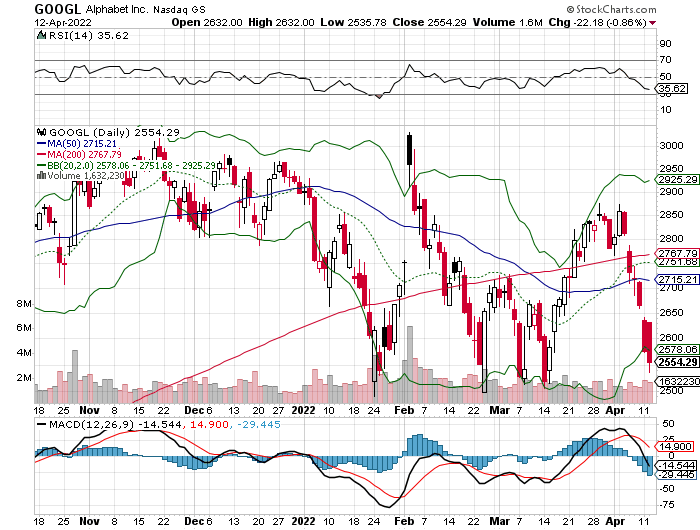The height and width of the screenshot is (530, 700).
Task: Click Dec on the price chart date axis
Action: point(194,410)
